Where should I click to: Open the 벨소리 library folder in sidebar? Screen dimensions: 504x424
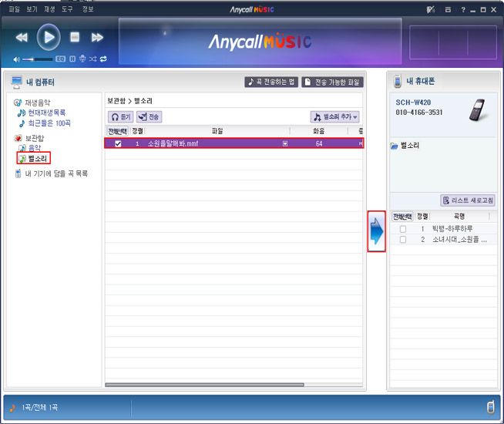pyautogui.click(x=37, y=158)
